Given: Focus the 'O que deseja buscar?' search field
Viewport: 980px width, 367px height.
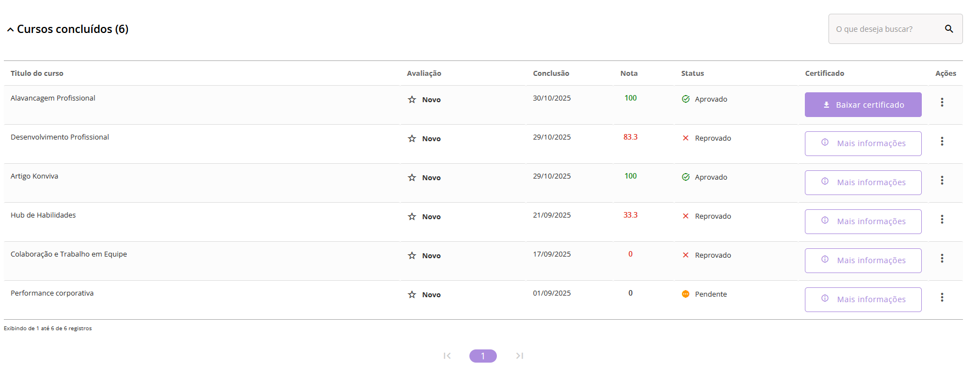Looking at the screenshot, I should click(884, 29).
